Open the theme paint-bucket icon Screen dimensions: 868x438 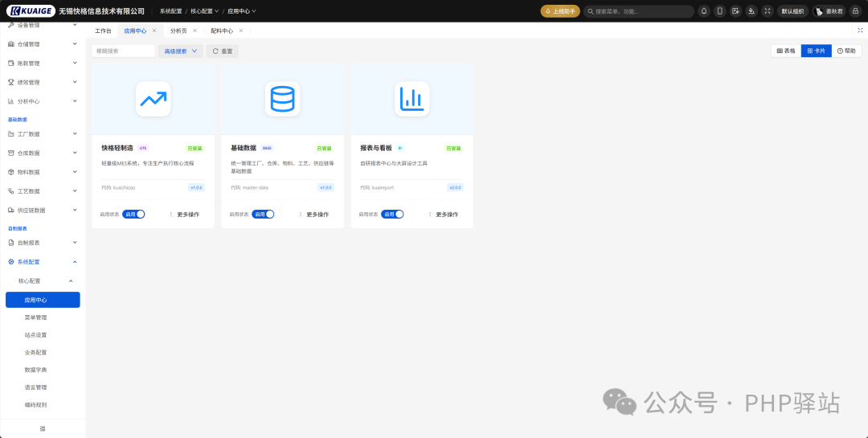click(x=751, y=11)
